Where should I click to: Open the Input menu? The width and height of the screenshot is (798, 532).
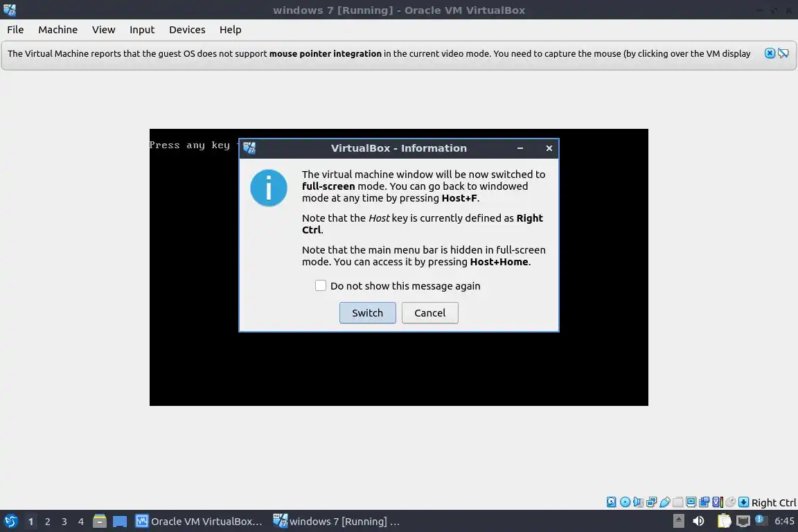[x=142, y=30]
